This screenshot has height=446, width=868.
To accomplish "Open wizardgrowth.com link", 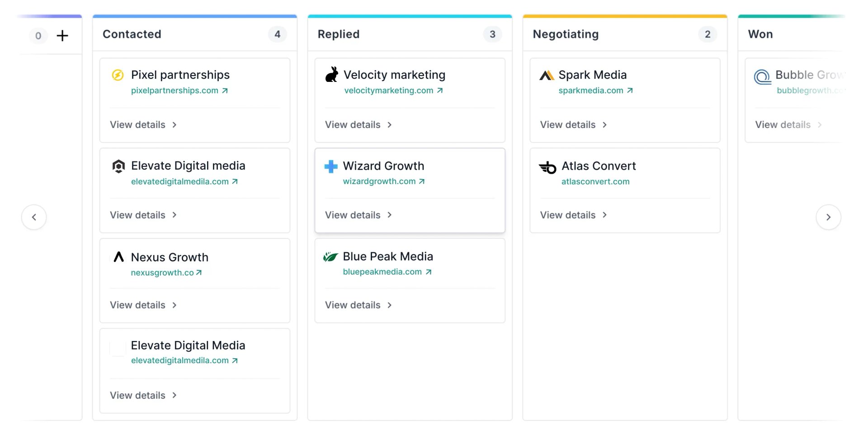I will tap(379, 181).
